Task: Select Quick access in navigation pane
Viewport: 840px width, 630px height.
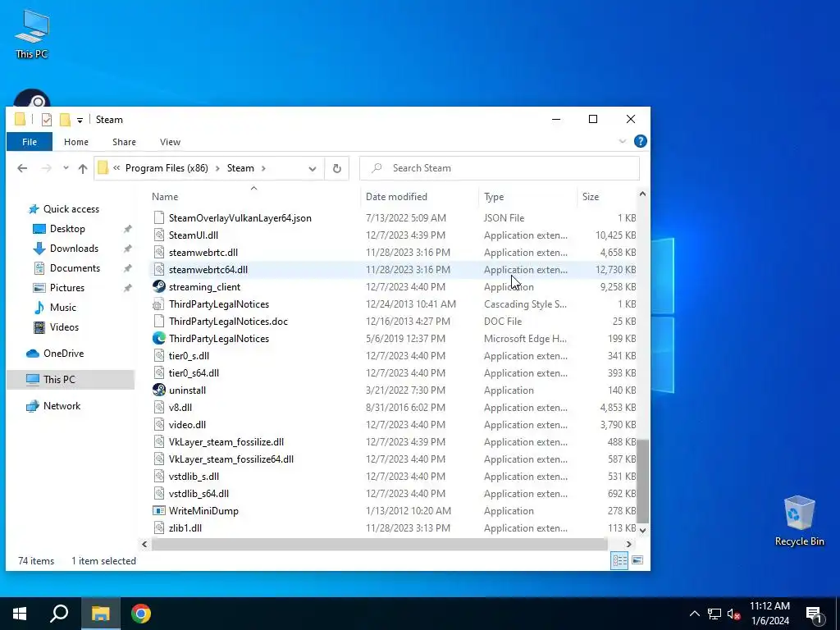Action: [71, 209]
